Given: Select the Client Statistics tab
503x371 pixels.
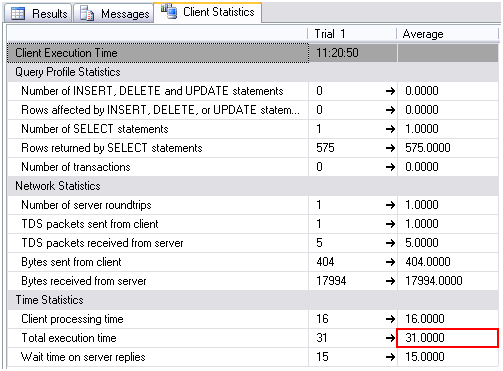Looking at the screenshot, I should point(208,12).
